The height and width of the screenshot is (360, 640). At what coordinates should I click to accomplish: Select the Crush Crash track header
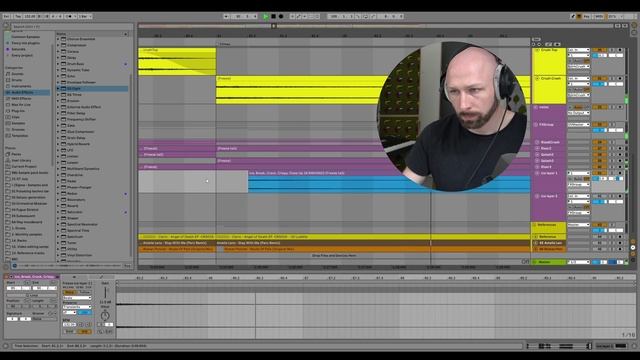click(x=549, y=90)
